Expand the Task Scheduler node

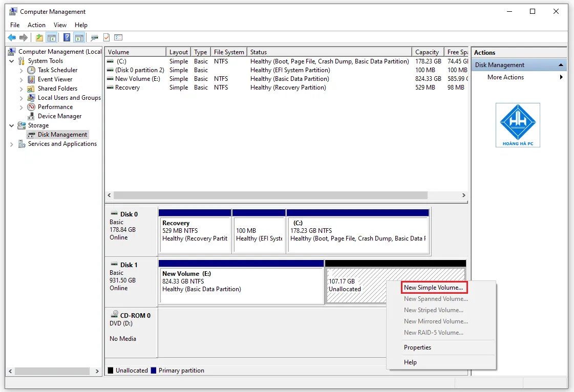tap(21, 70)
